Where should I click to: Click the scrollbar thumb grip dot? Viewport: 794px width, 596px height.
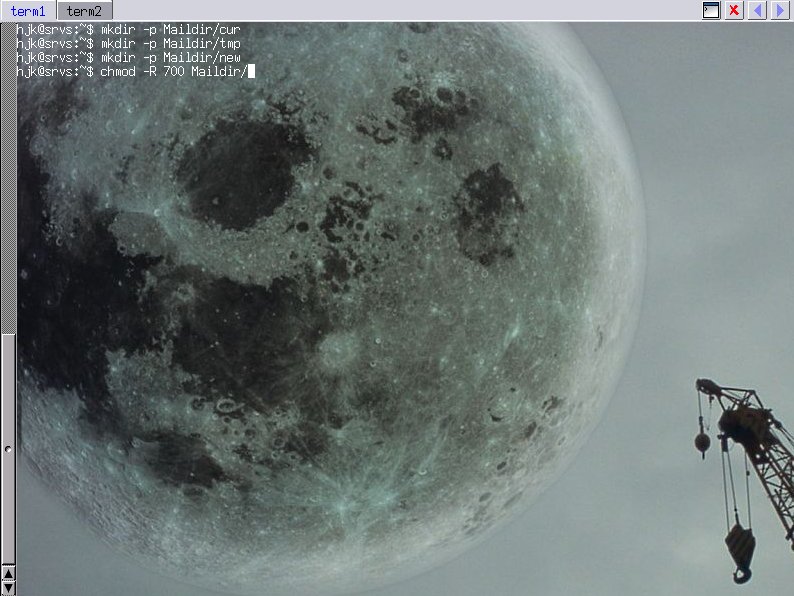click(x=8, y=450)
